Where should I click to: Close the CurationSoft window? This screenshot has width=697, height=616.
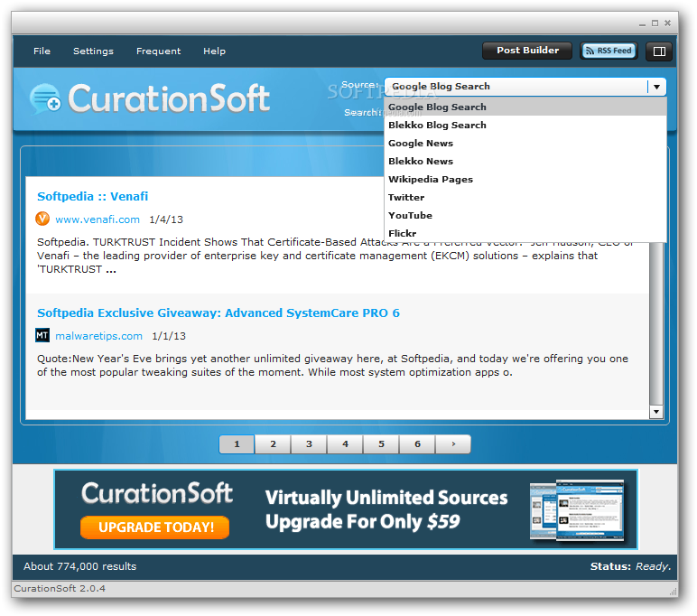[668, 23]
